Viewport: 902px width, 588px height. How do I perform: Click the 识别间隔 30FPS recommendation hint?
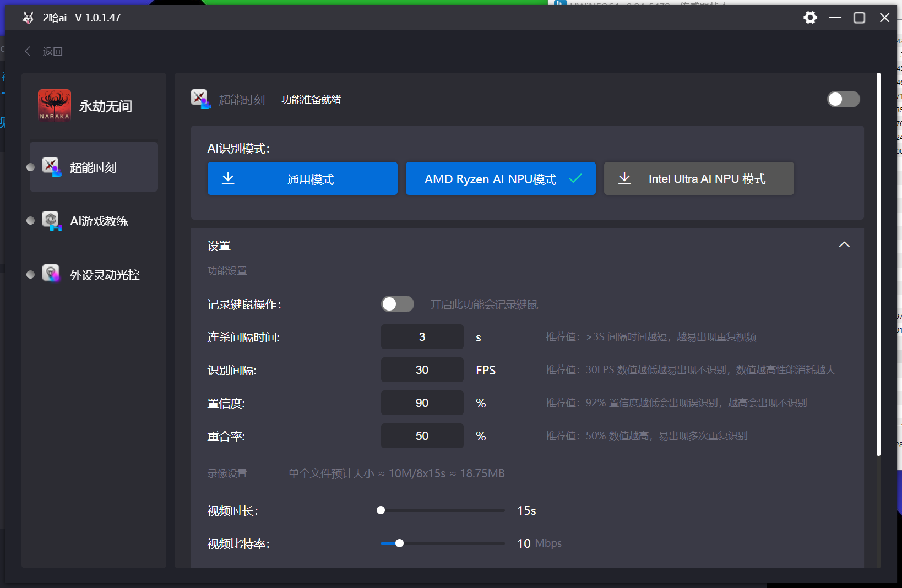pyautogui.click(x=691, y=370)
